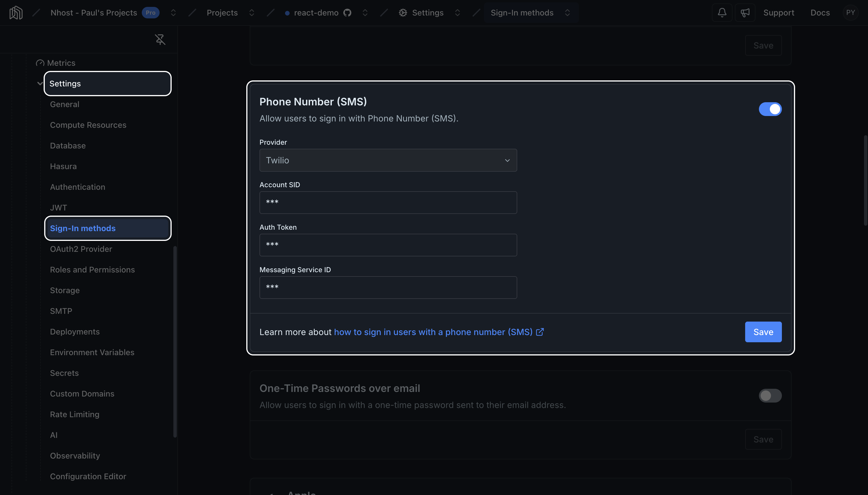This screenshot has width=868, height=495.
Task: Click the Settings breadcrumb label
Action: 428,13
